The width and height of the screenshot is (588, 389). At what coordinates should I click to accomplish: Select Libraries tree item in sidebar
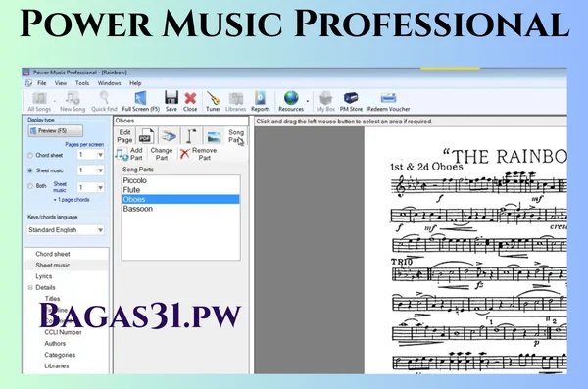click(57, 366)
